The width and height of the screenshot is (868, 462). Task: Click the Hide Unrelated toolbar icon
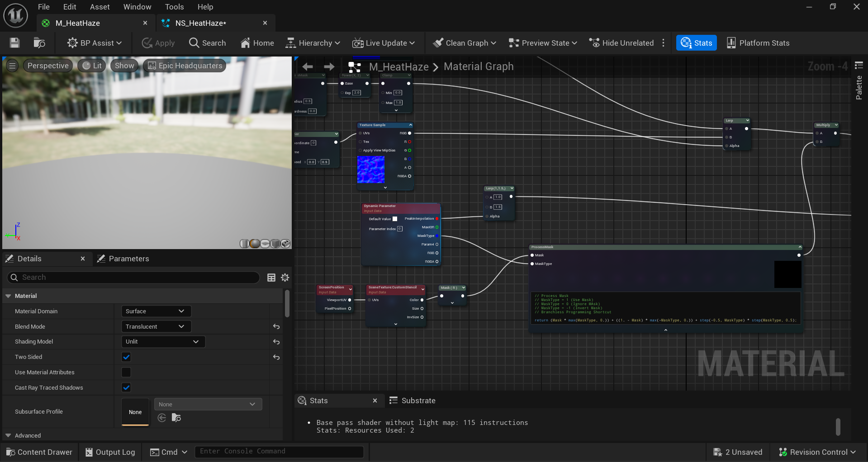tap(621, 42)
